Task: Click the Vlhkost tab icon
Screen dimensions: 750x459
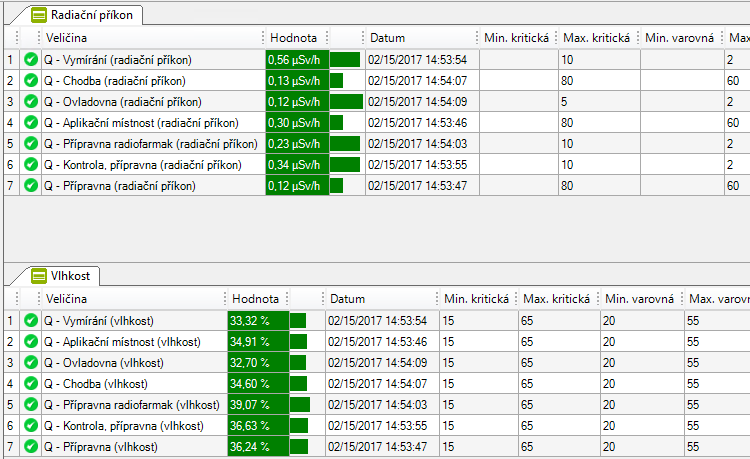Action: point(38,275)
